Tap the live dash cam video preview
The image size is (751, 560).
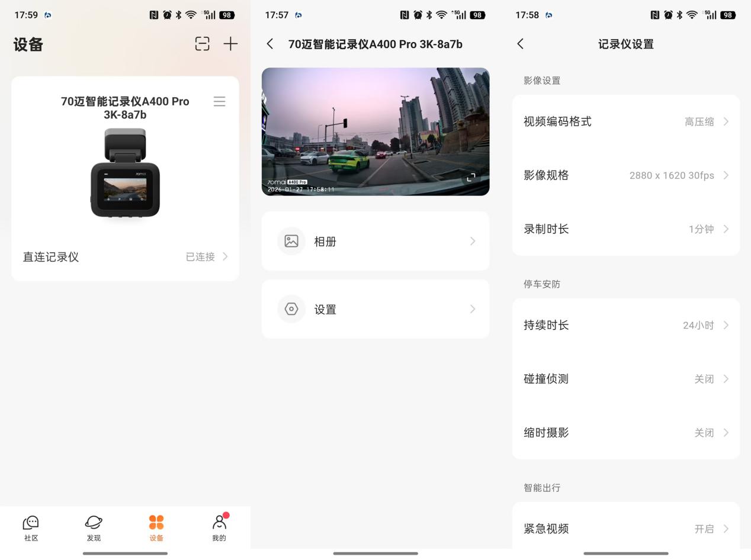[x=375, y=131]
